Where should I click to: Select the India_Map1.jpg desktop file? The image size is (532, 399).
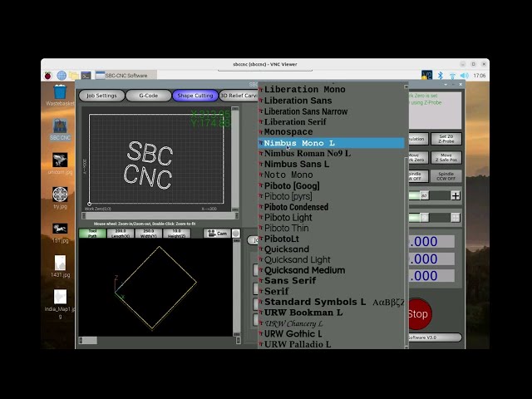[60, 304]
